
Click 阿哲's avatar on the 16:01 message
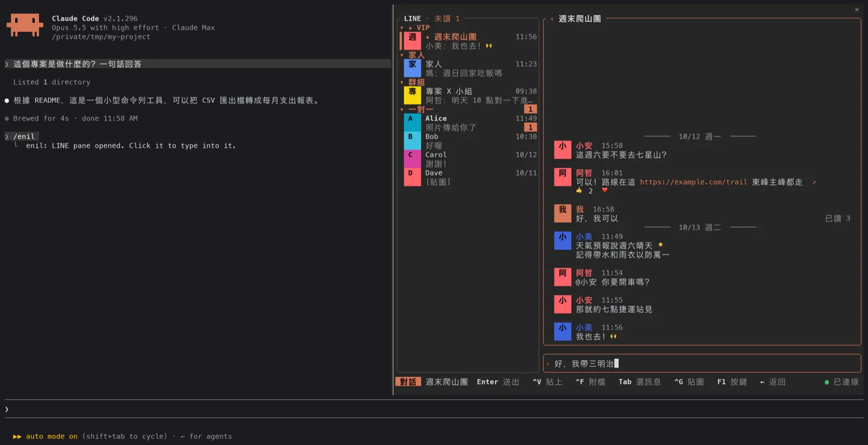563,177
